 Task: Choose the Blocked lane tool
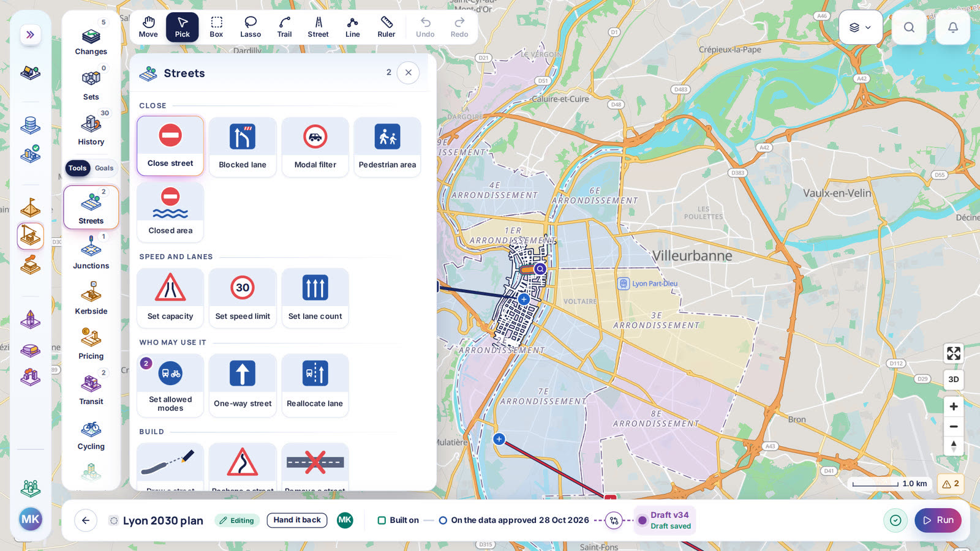tap(243, 147)
